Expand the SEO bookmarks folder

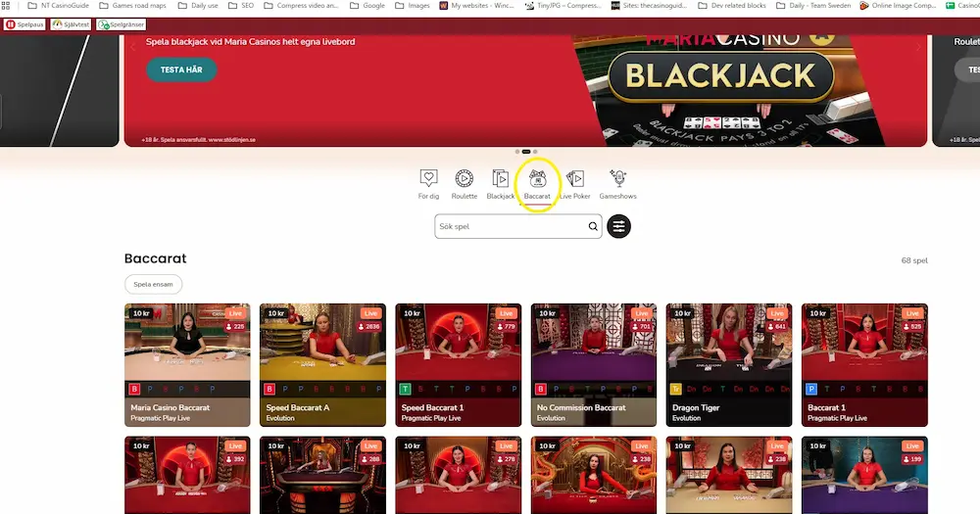point(241,5)
